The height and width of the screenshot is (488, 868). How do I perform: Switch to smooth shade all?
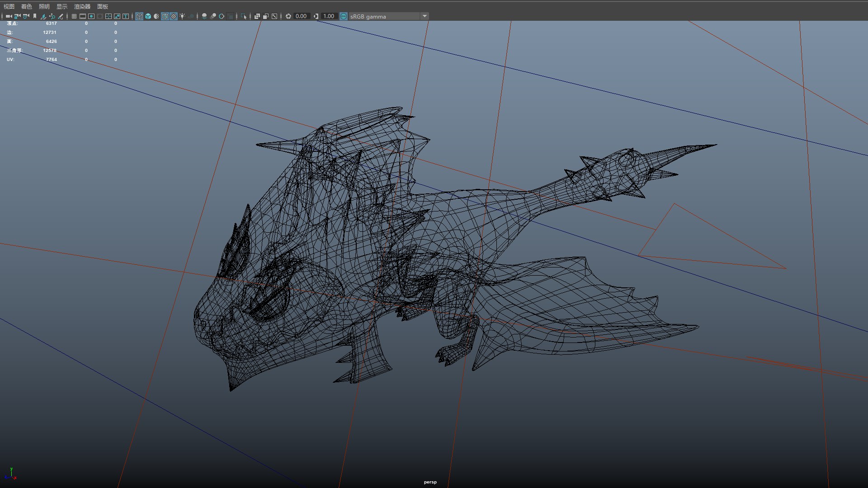[148, 16]
